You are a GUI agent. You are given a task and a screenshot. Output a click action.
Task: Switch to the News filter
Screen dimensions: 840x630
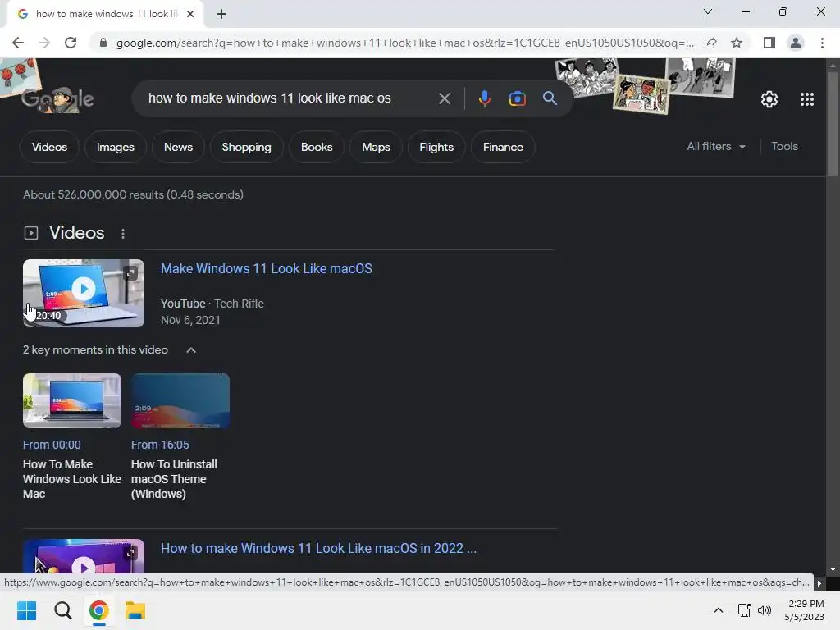pyautogui.click(x=178, y=147)
